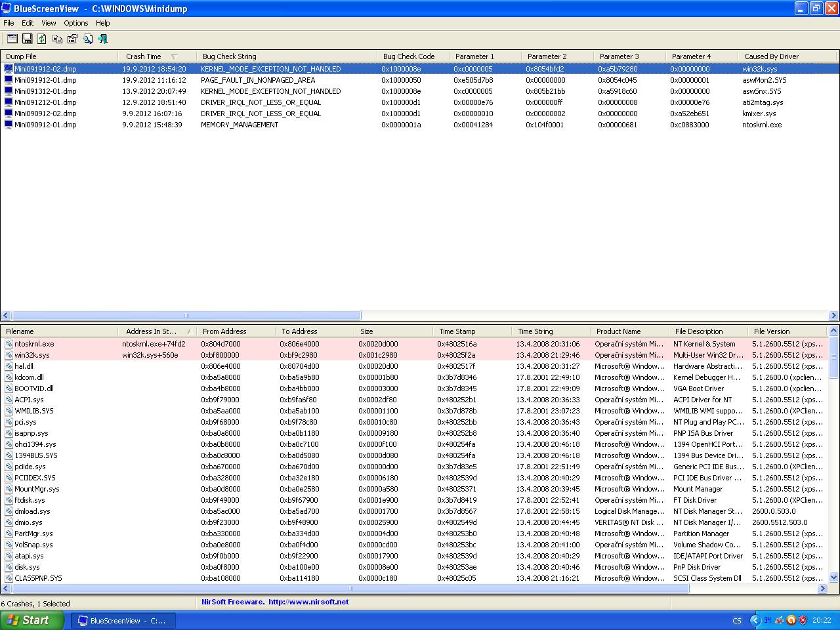Image resolution: width=840 pixels, height=630 pixels.
Task: Click the dump icon beside Mini091912-01.dmp
Action: coord(9,80)
